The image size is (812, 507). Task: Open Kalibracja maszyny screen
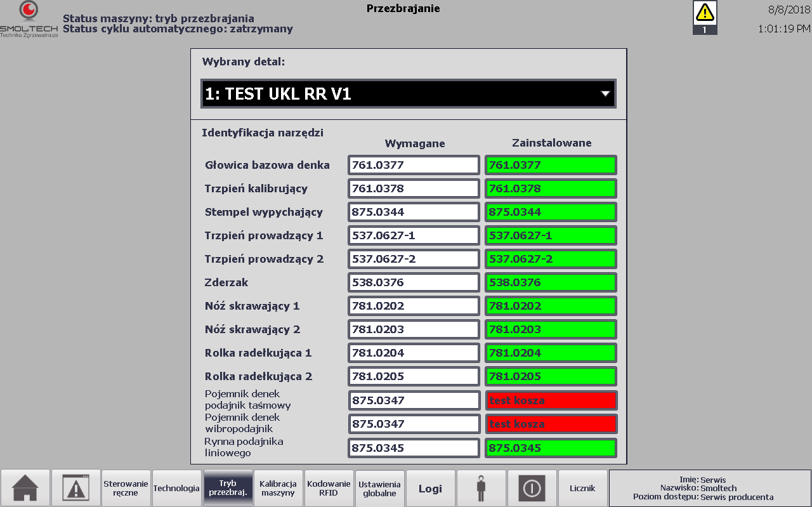click(x=278, y=488)
